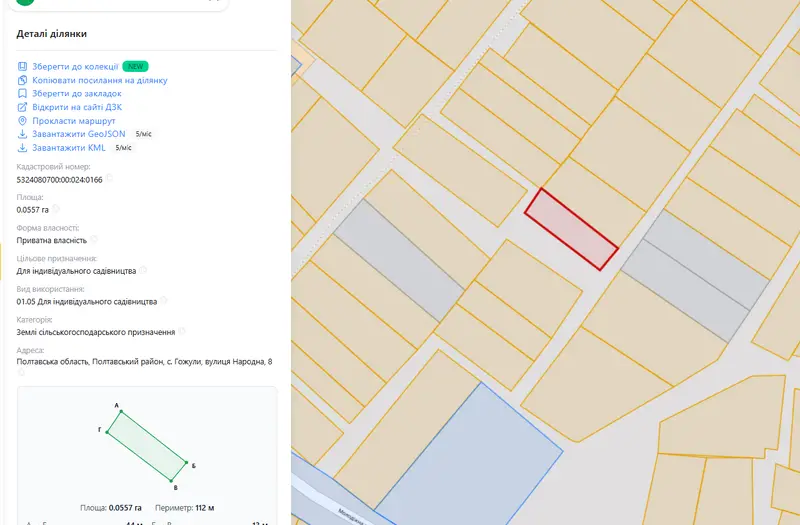Click the green NEW badge
The image size is (800, 525).
[x=135, y=66]
